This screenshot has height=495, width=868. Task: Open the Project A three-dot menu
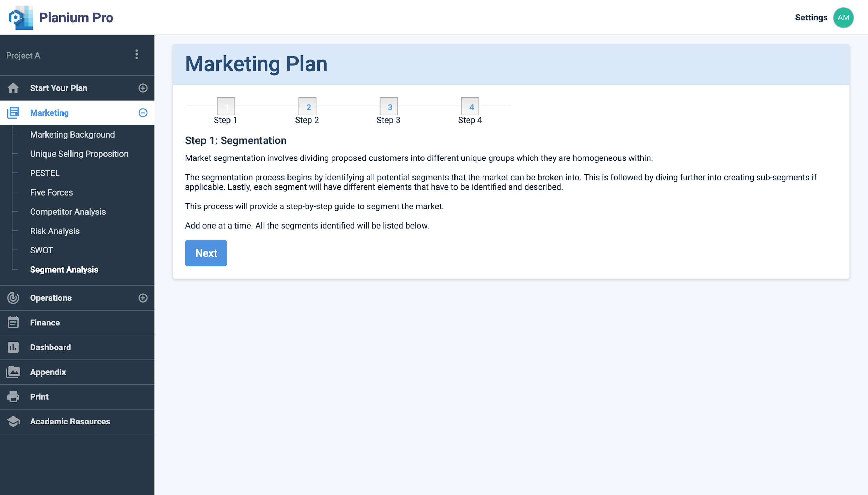137,55
